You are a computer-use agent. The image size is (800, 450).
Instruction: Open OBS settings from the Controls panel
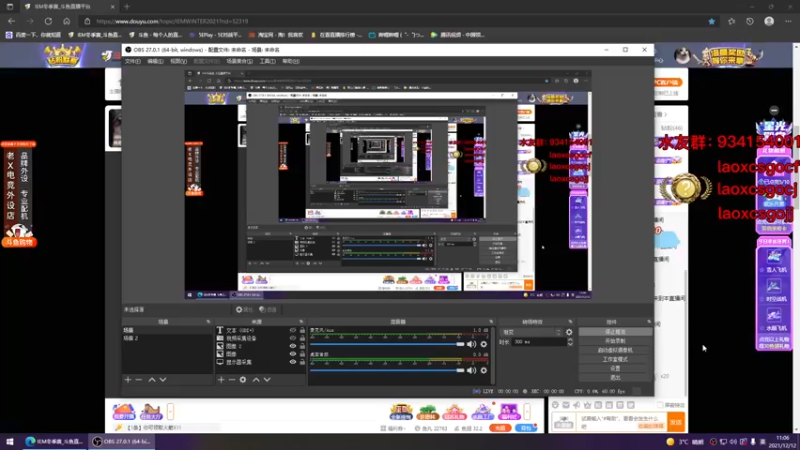coord(615,368)
